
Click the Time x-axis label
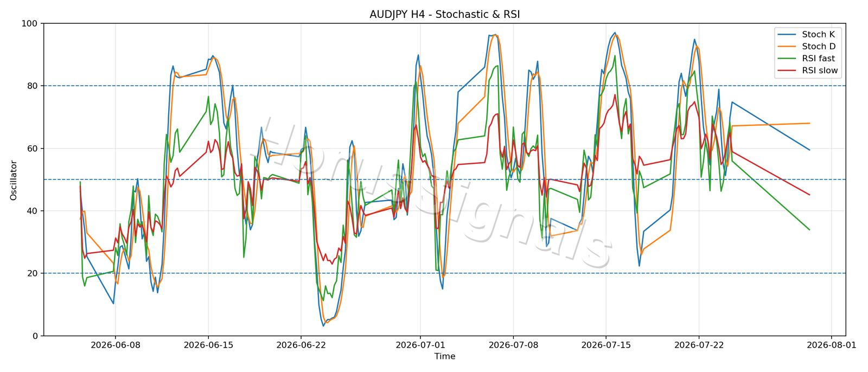pyautogui.click(x=445, y=356)
